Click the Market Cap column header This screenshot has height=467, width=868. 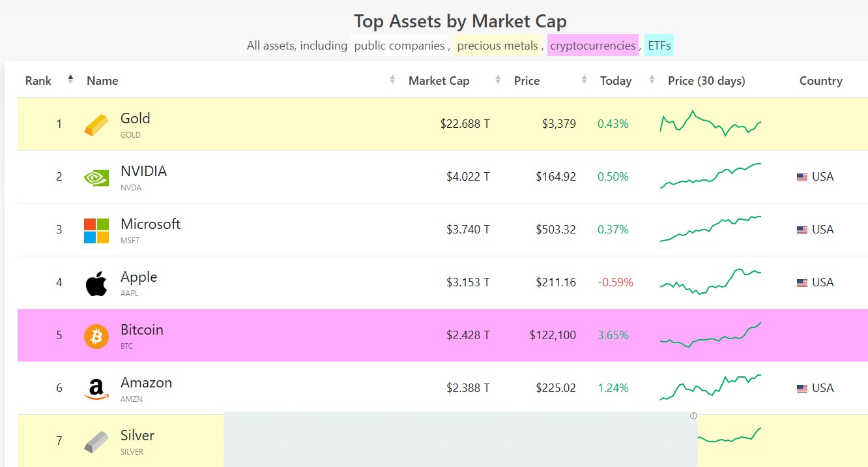439,81
